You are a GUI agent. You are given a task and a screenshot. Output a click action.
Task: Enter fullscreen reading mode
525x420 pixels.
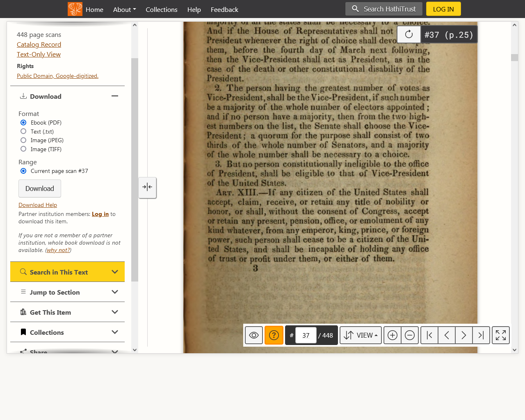[500, 335]
